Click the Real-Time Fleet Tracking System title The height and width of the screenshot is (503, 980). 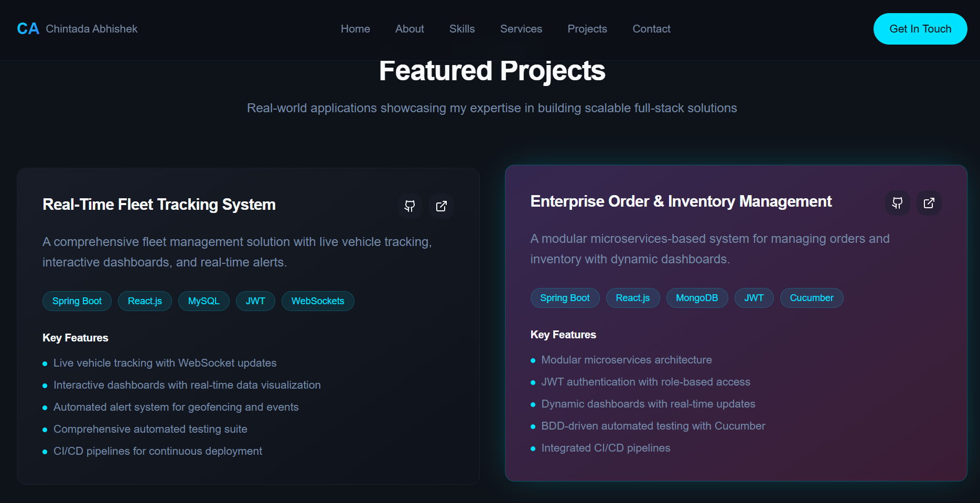click(159, 205)
